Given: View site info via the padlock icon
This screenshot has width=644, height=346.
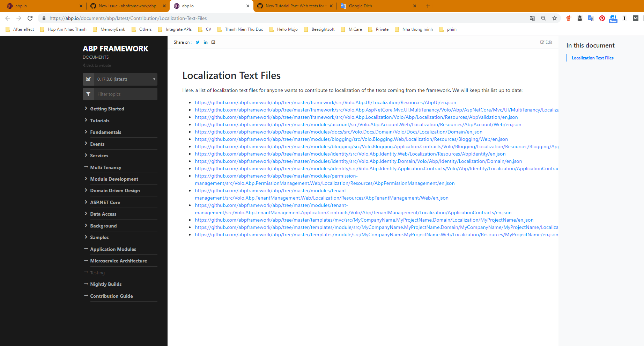Looking at the screenshot, I should point(44,18).
